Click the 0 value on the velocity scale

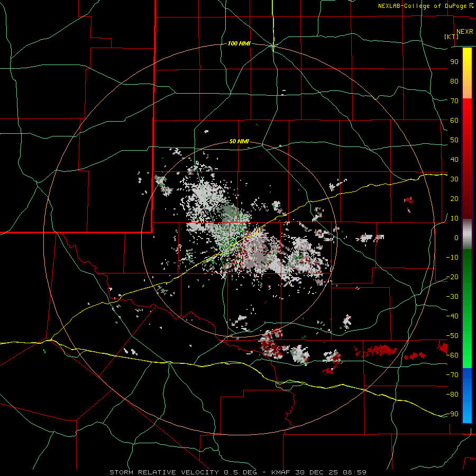(x=456, y=238)
